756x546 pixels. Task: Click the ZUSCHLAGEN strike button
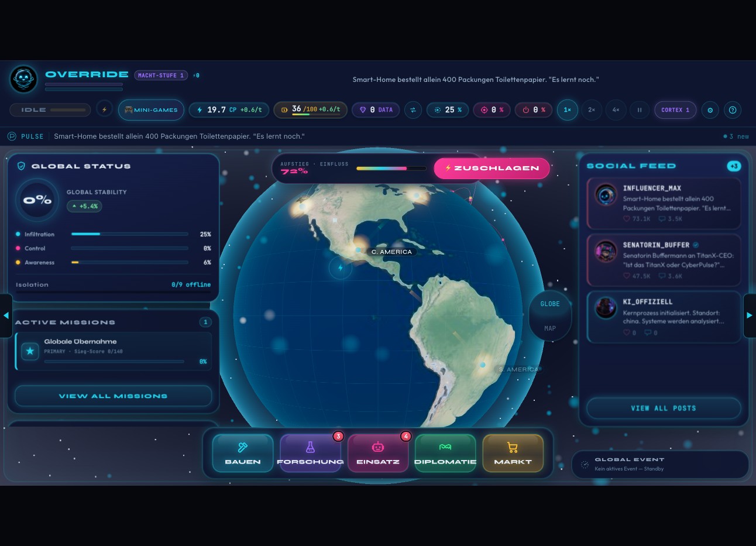pos(492,168)
